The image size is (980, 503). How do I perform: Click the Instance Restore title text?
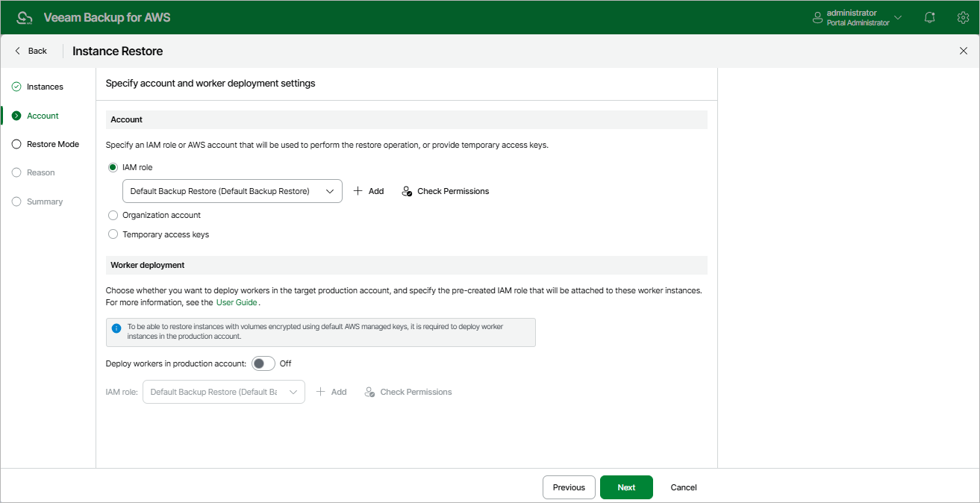click(x=117, y=51)
